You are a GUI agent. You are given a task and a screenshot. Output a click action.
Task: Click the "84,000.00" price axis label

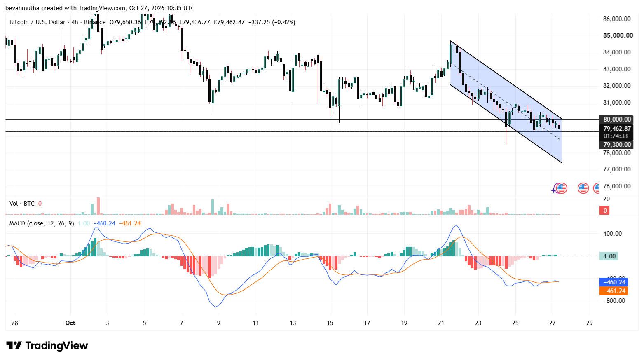[617, 52]
